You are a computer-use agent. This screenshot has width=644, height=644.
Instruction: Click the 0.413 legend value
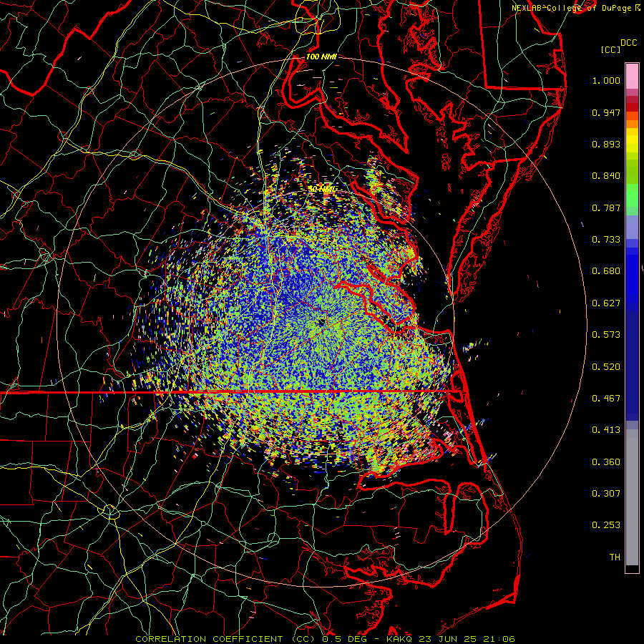click(x=606, y=430)
